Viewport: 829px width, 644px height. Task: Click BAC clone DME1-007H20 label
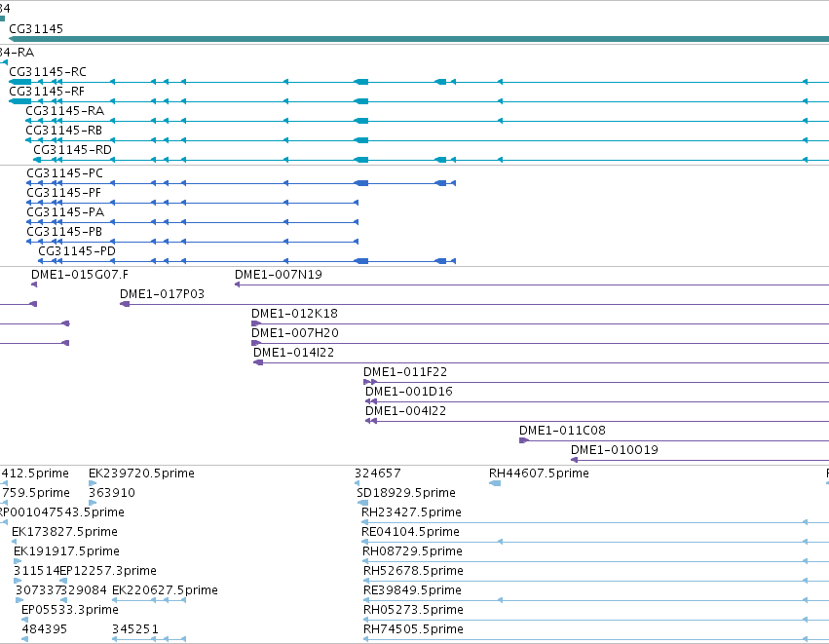click(294, 333)
